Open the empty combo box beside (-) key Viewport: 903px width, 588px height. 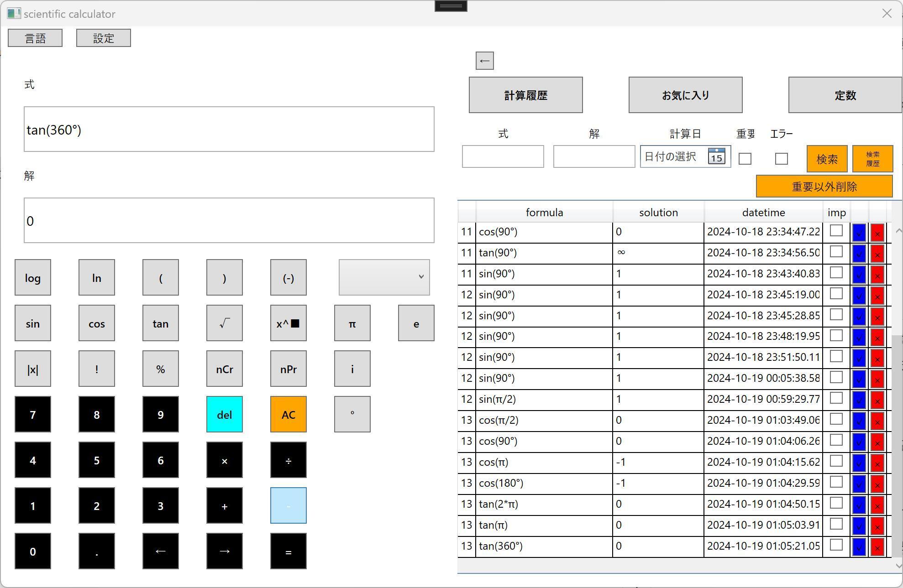(x=384, y=277)
